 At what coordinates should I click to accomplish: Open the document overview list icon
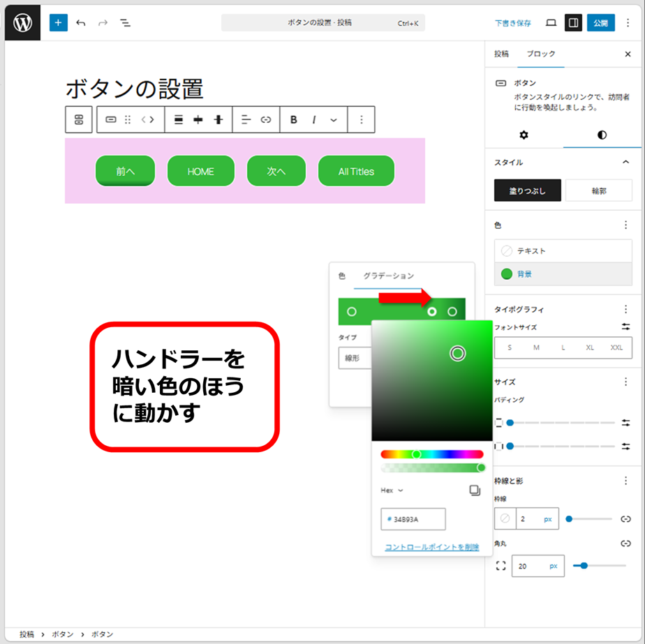coord(126,23)
